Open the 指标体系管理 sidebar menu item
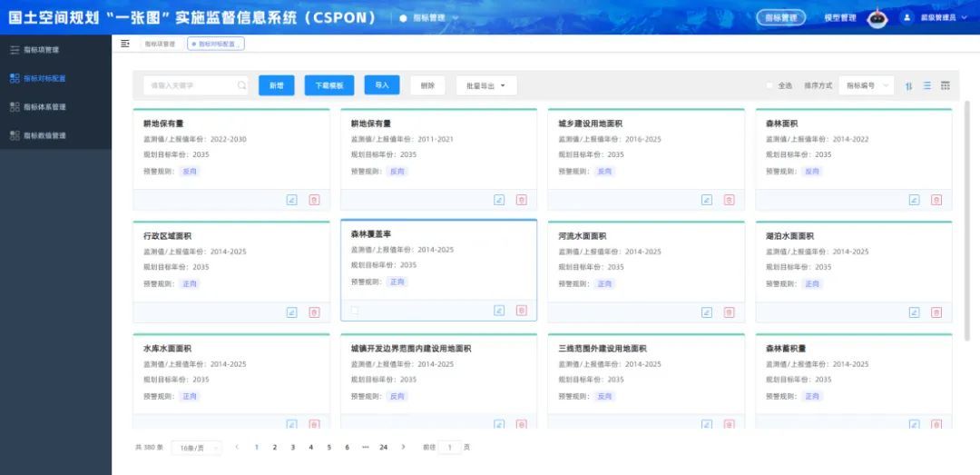Image resolution: width=980 pixels, height=475 pixels. click(44, 107)
